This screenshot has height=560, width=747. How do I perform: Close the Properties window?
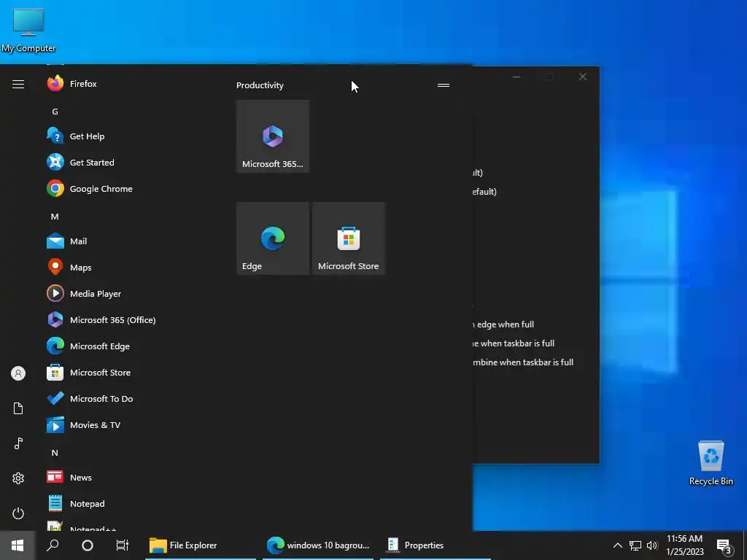click(583, 77)
